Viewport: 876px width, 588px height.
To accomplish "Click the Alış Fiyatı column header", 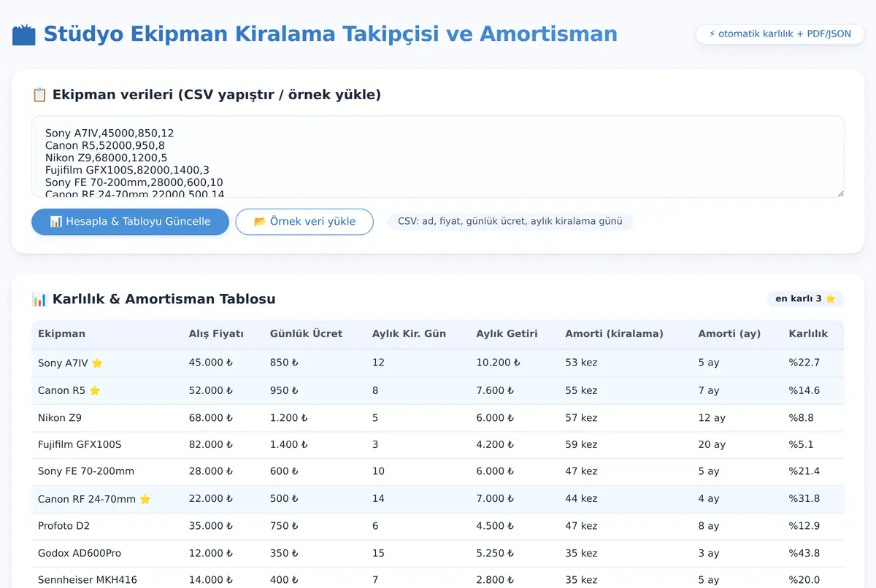I will (216, 334).
